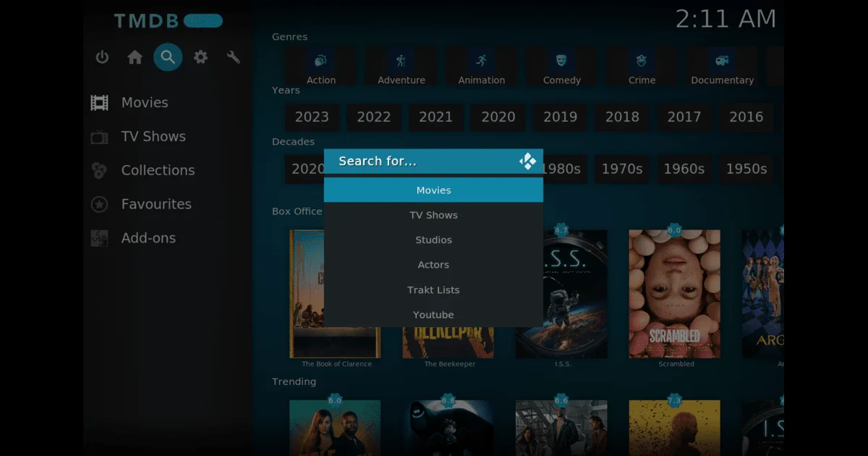This screenshot has height=456, width=868.
Task: Select the 1950s decade button
Action: click(746, 169)
